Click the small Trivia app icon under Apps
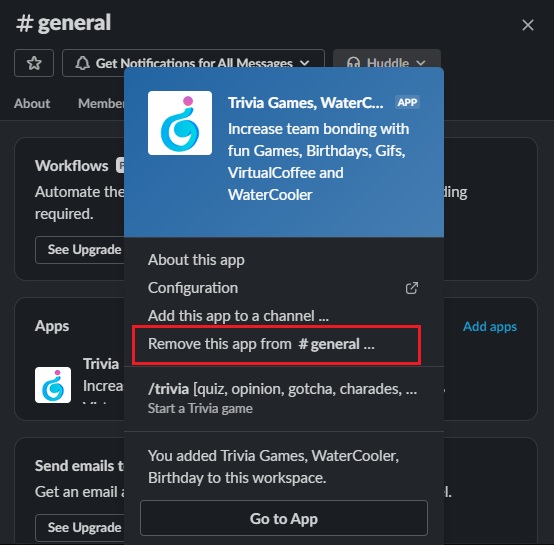The width and height of the screenshot is (554, 545). pyautogui.click(x=53, y=385)
